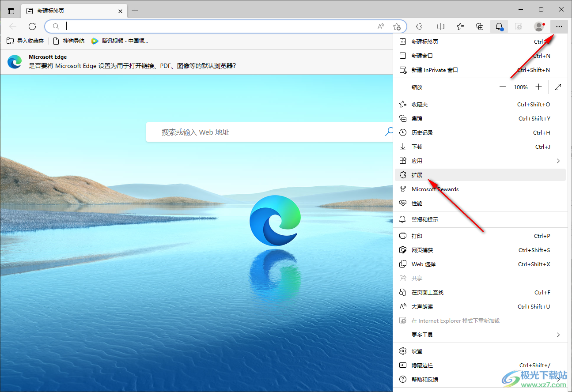Click the alerts bell toolbar icon
This screenshot has width=572, height=392.
499,26
